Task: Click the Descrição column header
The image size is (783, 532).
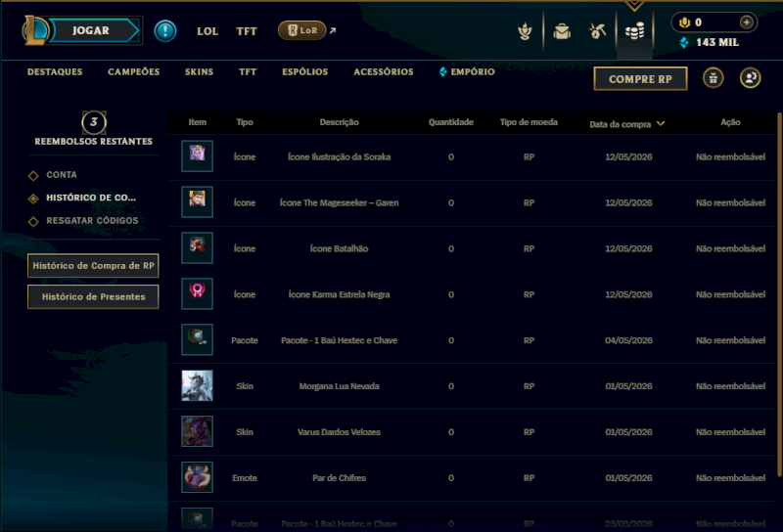Action: point(339,122)
